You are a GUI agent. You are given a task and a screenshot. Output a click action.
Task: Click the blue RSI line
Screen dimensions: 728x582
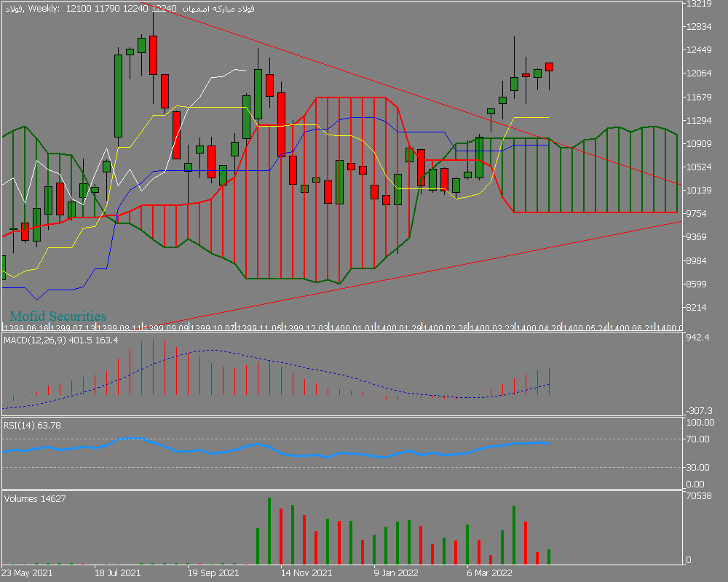276,448
